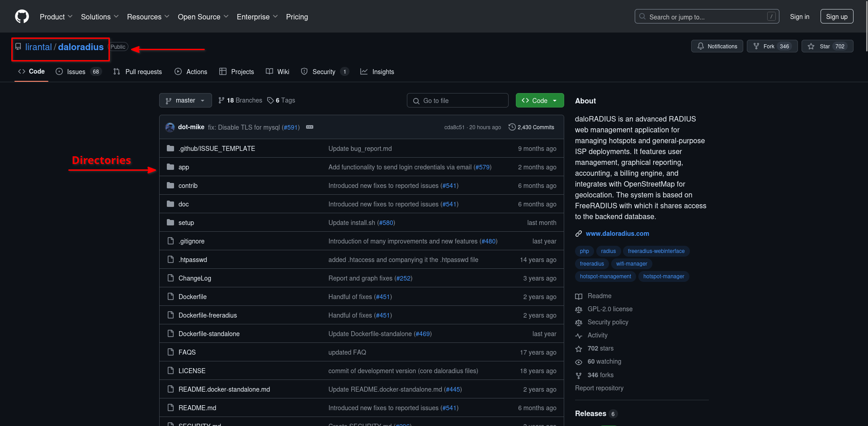Screen dimensions: 868x426
Task: Click the notifications bell icon
Action: (701, 47)
